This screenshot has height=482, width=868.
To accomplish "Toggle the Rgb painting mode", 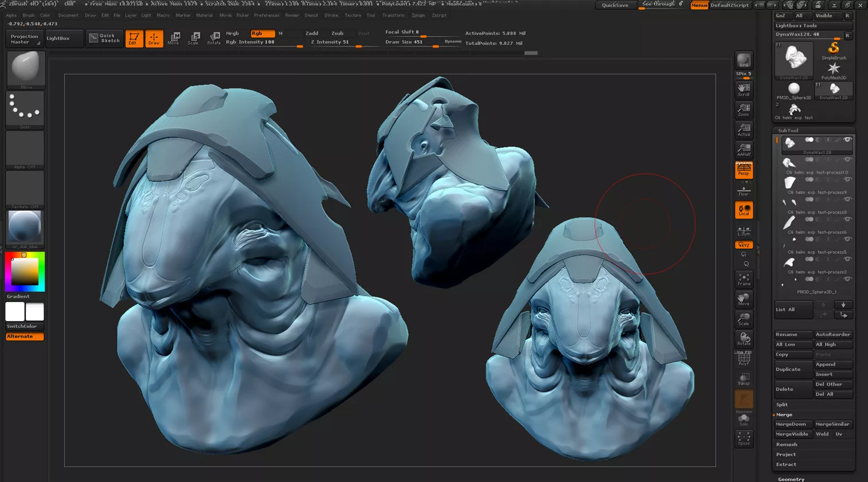I will 263,33.
